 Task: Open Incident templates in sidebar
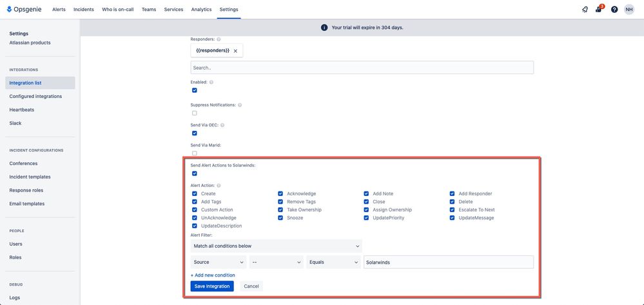(30, 177)
